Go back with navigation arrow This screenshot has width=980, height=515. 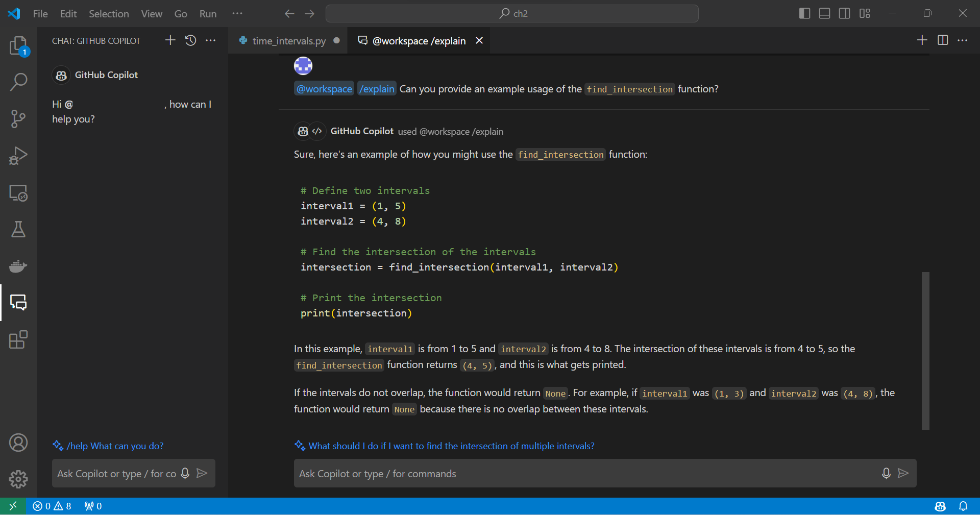pyautogui.click(x=289, y=14)
